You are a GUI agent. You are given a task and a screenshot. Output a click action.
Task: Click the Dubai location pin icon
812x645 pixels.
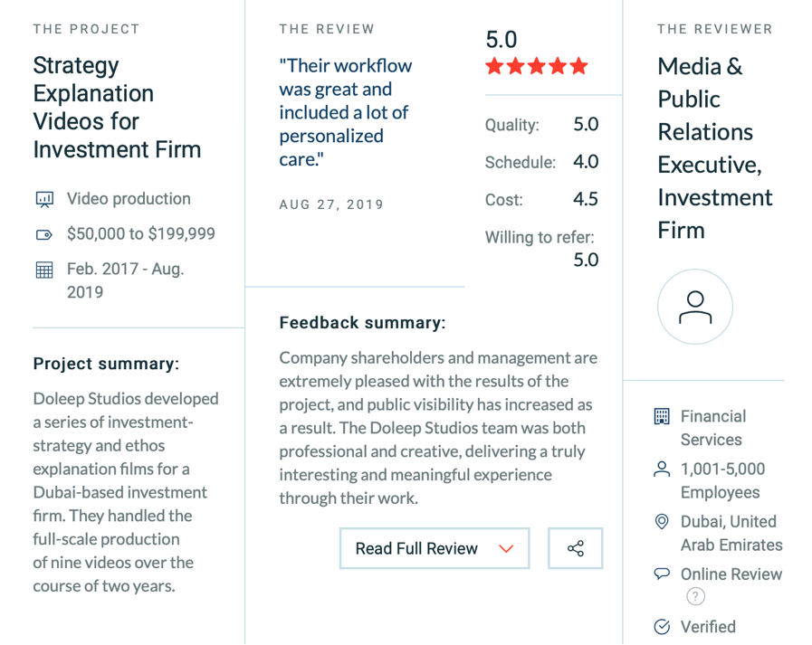pyautogui.click(x=662, y=521)
